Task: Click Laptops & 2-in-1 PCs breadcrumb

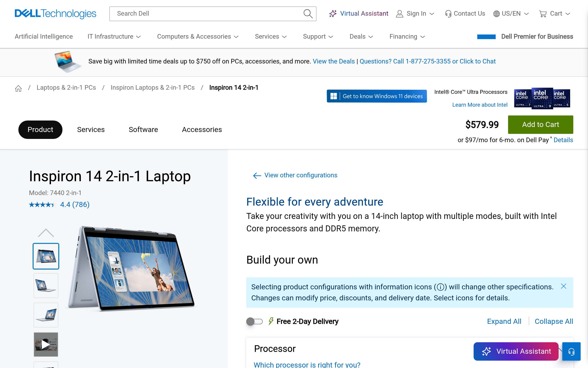Action: coord(66,88)
